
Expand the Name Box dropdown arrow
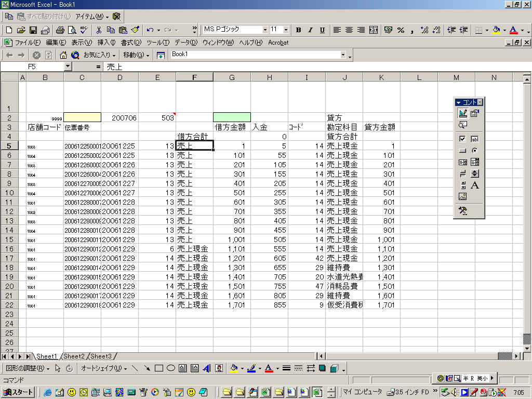point(68,66)
